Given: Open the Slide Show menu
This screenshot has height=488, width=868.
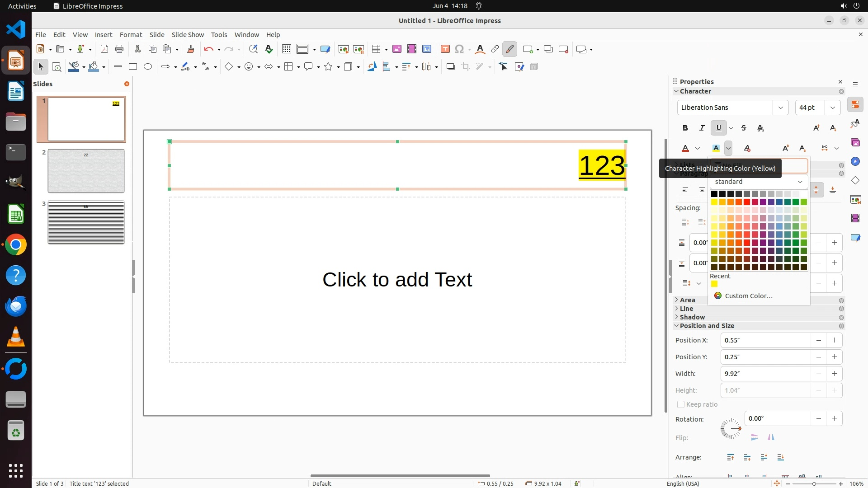Looking at the screenshot, I should pos(188,35).
